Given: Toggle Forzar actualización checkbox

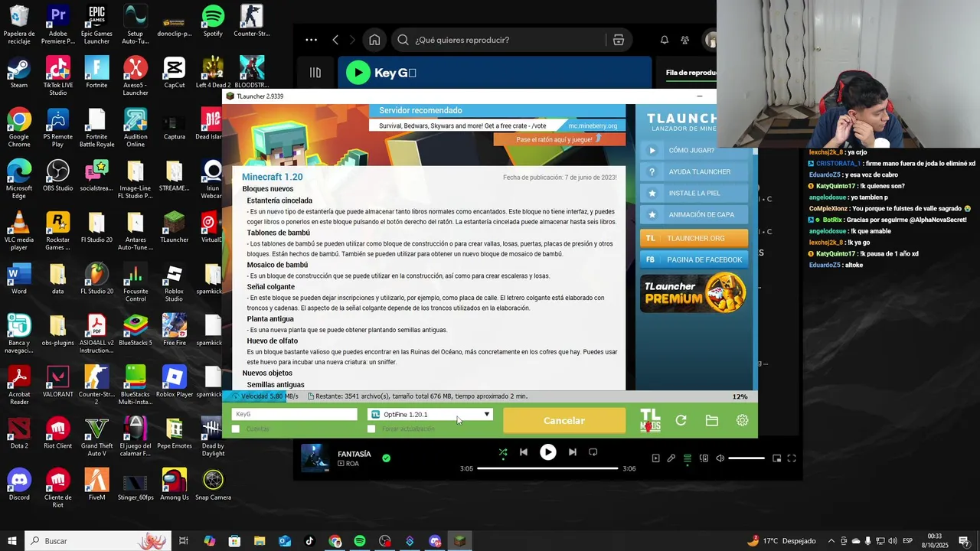Looking at the screenshot, I should (372, 429).
